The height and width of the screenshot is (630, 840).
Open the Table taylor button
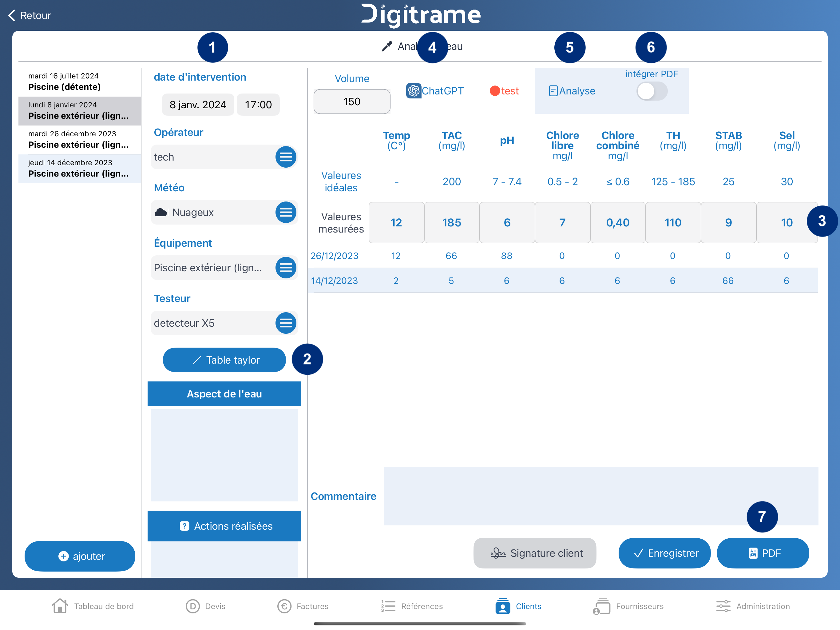tap(224, 360)
